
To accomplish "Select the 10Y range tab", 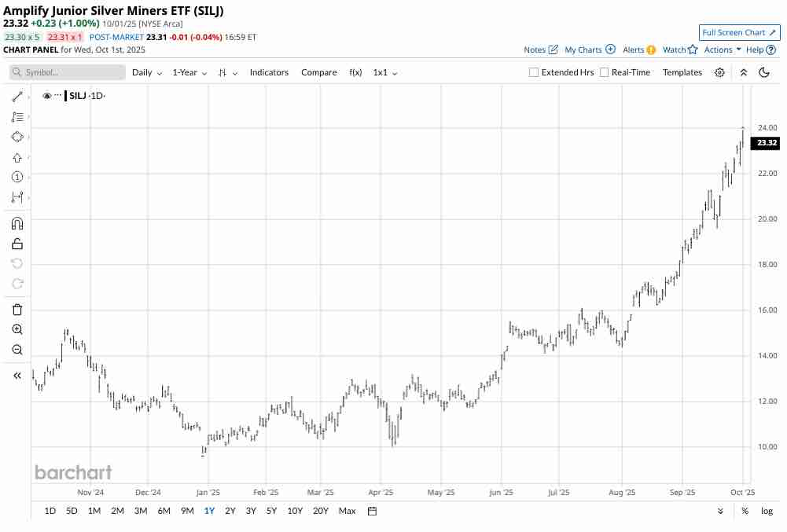I will tap(295, 511).
